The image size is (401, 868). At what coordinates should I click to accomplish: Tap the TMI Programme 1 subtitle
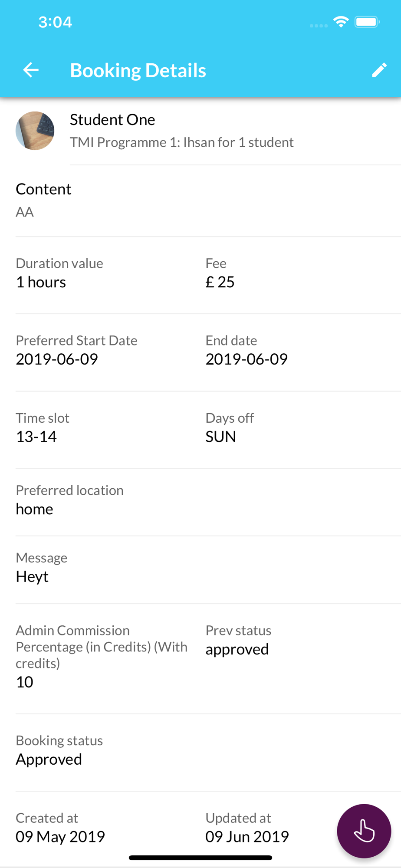[x=182, y=142]
